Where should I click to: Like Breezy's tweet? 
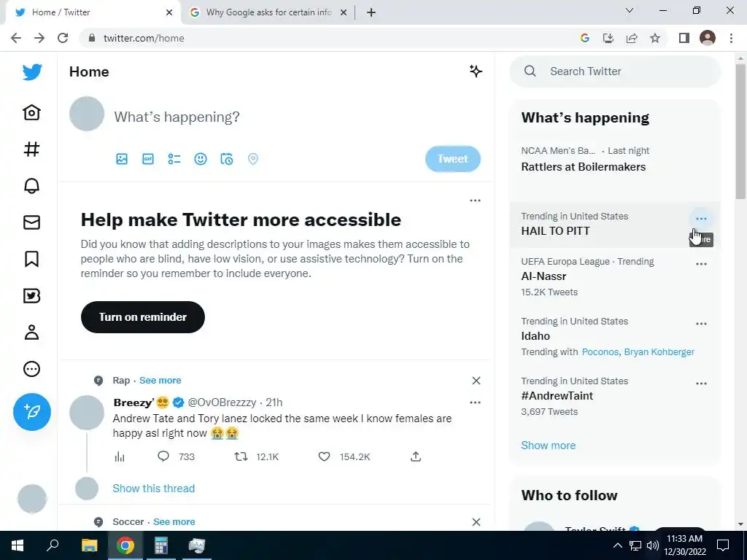324,456
